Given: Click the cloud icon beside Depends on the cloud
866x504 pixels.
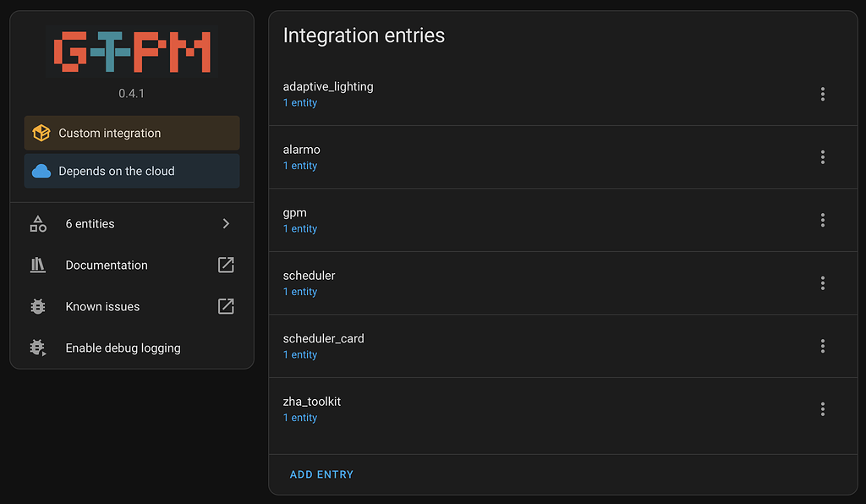Looking at the screenshot, I should pos(41,170).
